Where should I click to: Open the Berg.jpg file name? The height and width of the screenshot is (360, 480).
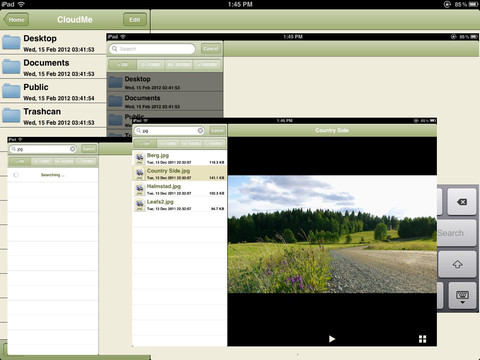158,155
